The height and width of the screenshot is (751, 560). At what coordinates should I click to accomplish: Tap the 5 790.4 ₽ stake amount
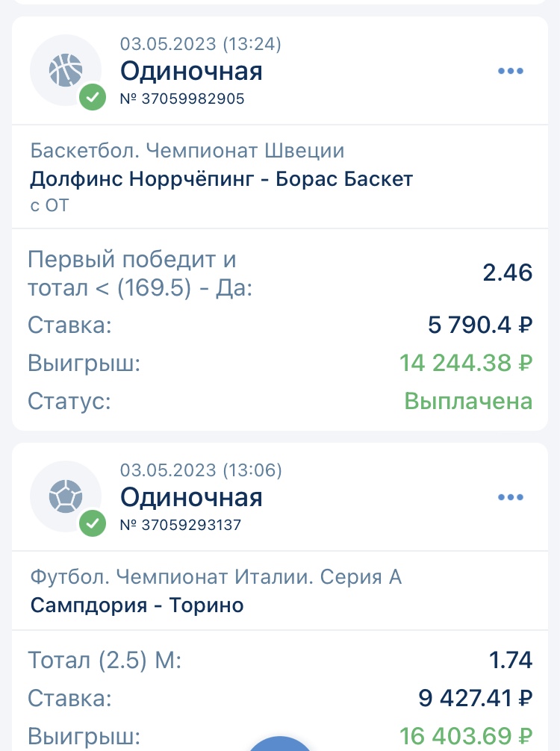tap(481, 325)
